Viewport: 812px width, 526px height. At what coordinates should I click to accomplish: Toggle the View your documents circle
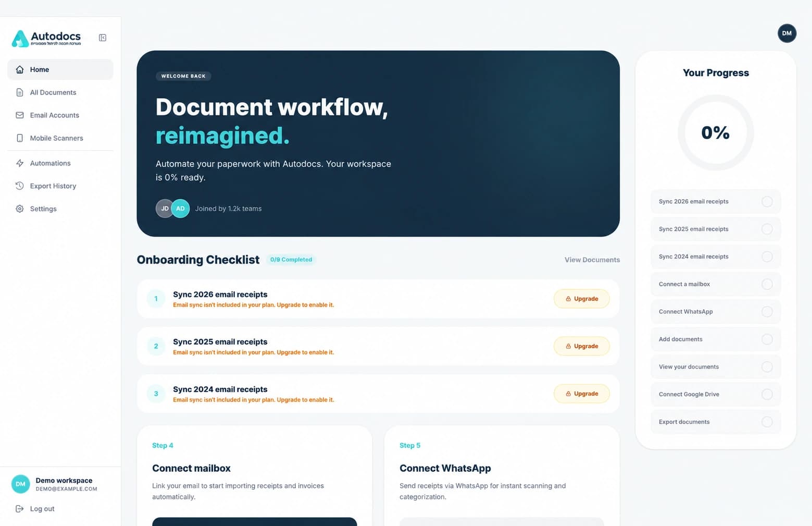pyautogui.click(x=767, y=367)
